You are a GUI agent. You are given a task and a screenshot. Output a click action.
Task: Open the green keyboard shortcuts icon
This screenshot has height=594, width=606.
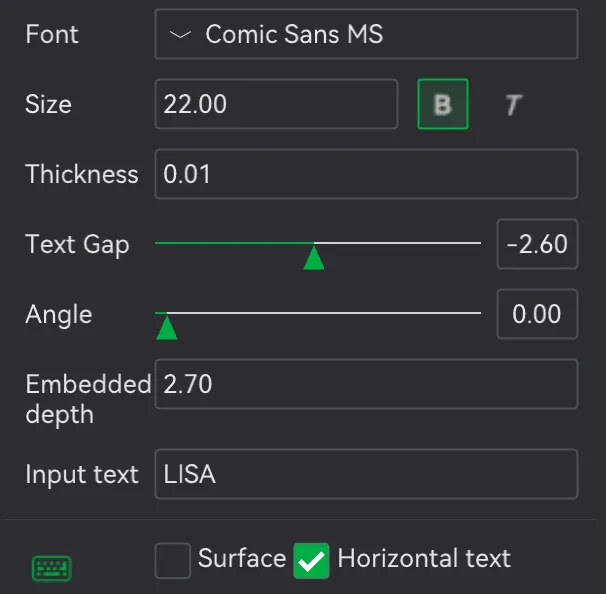52,568
